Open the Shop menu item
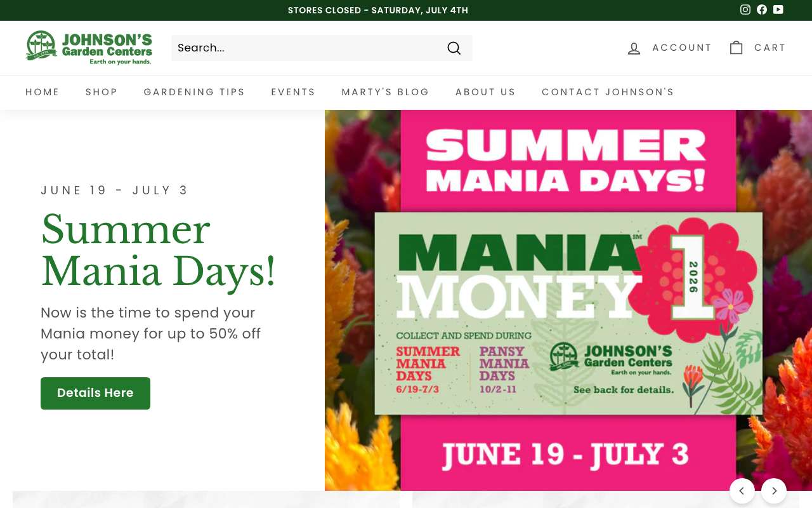Screen dimensions: 812x508 (x=101, y=92)
